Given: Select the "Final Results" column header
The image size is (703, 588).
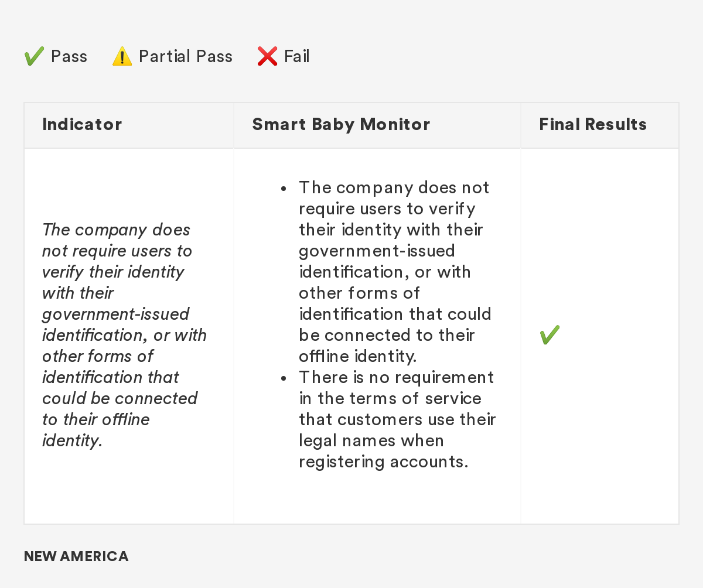Looking at the screenshot, I should (593, 125).
